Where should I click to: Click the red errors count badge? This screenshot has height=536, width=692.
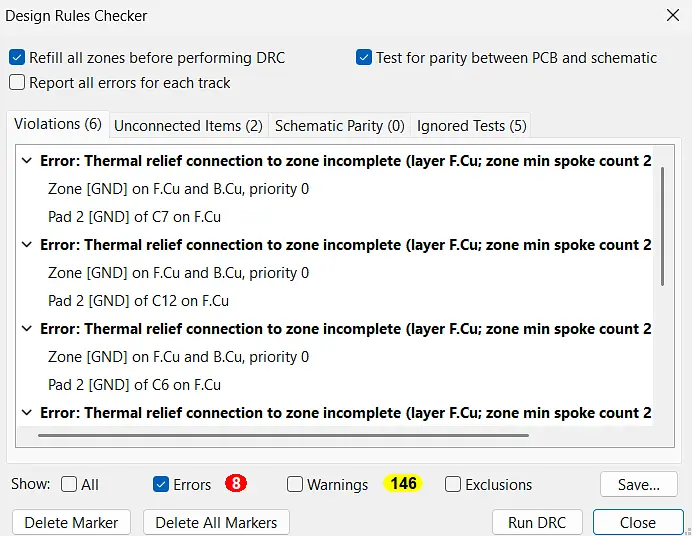click(x=236, y=484)
